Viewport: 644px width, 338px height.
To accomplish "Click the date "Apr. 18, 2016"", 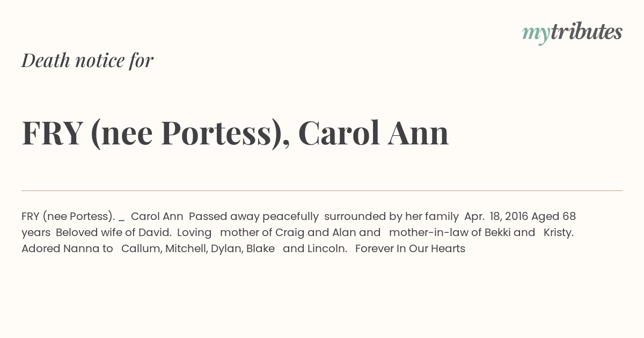I will pos(496,217).
